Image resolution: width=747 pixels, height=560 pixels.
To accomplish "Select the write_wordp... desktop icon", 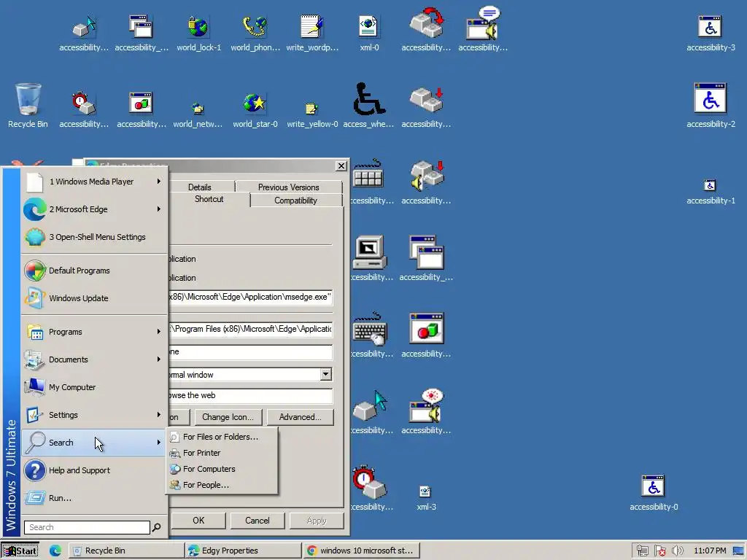I will coord(312,34).
